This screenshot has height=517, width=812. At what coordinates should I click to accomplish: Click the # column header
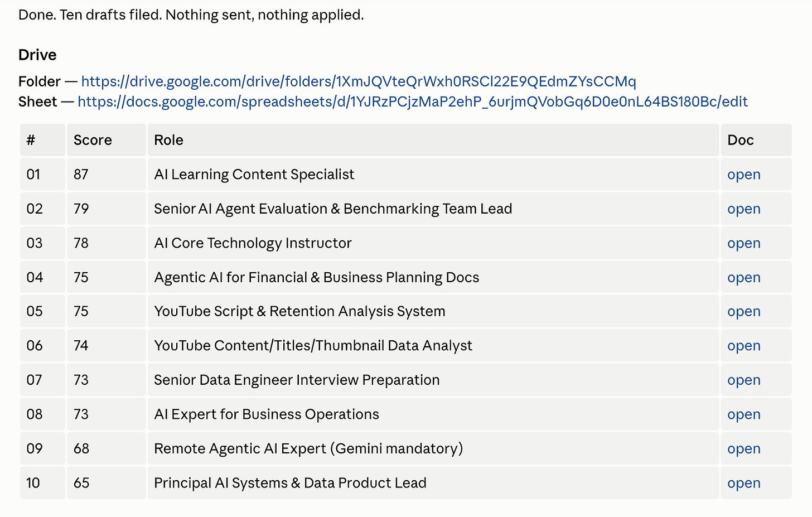tap(42, 140)
